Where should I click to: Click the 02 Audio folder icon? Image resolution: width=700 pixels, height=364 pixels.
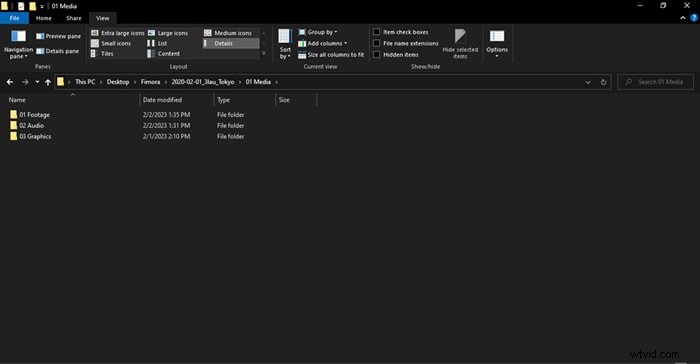coord(13,126)
